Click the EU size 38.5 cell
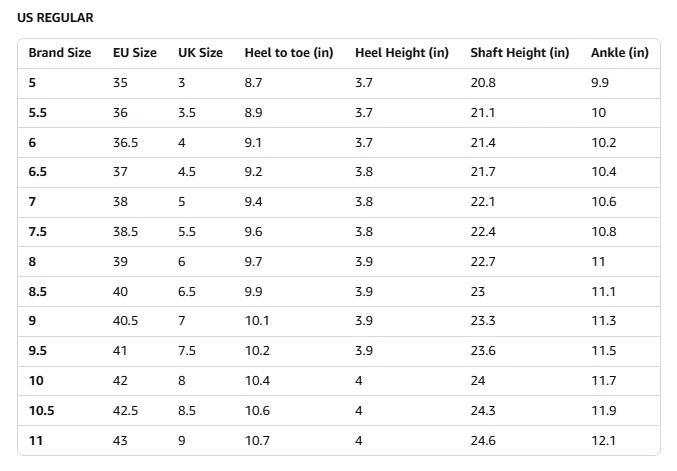This screenshot has height=471, width=677. (125, 232)
